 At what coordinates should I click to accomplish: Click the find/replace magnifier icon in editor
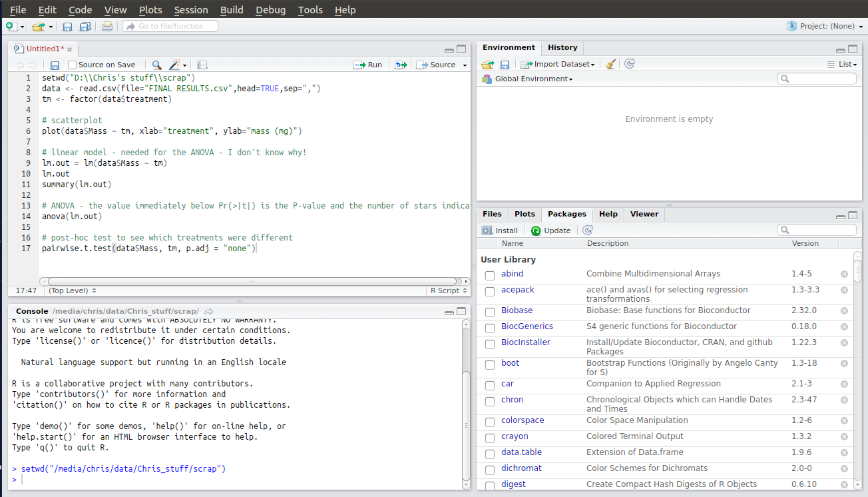[156, 65]
